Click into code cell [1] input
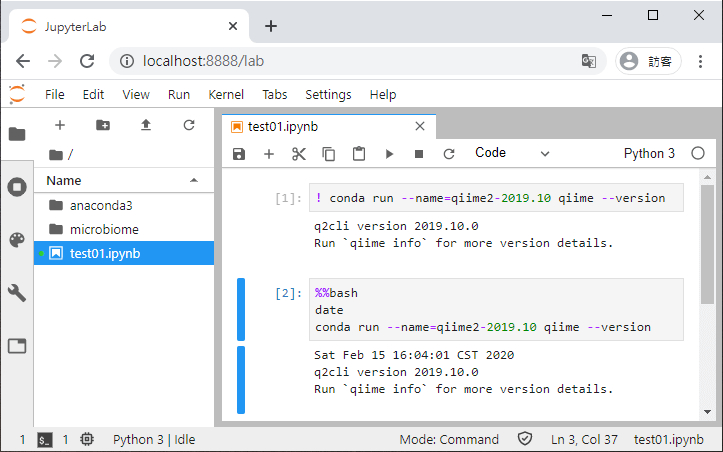 click(x=496, y=198)
